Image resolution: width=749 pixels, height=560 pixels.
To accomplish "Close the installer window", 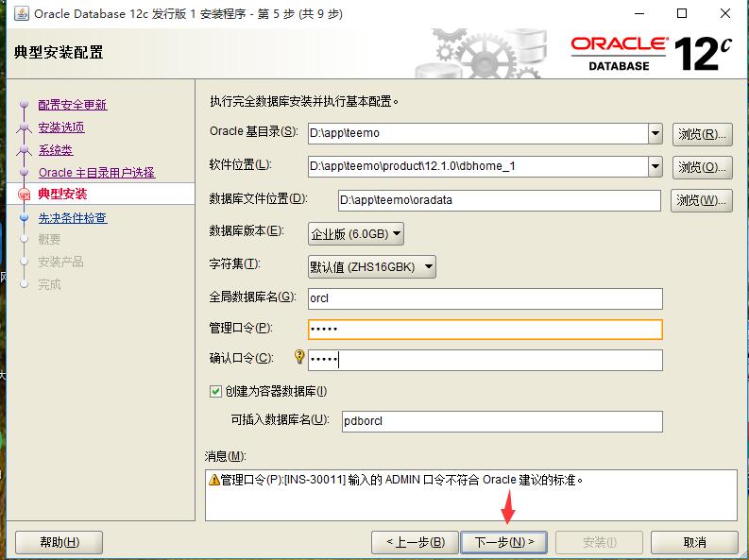I will tap(725, 13).
